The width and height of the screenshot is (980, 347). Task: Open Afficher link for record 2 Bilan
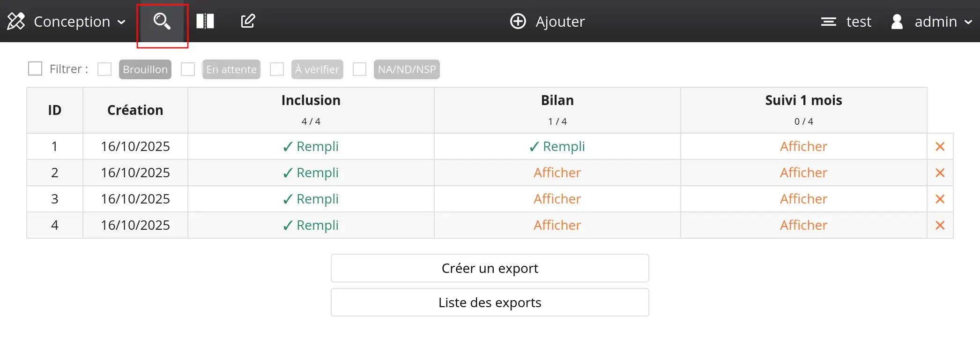pos(557,173)
